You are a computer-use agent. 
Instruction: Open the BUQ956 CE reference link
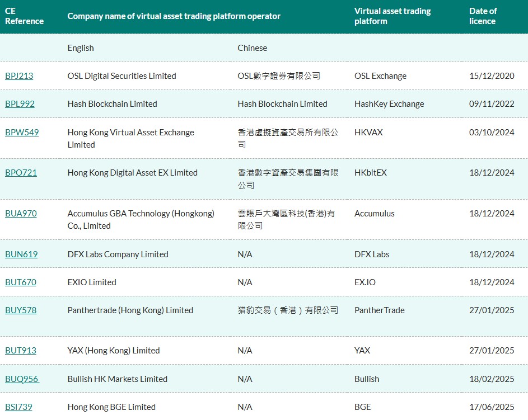(21, 379)
